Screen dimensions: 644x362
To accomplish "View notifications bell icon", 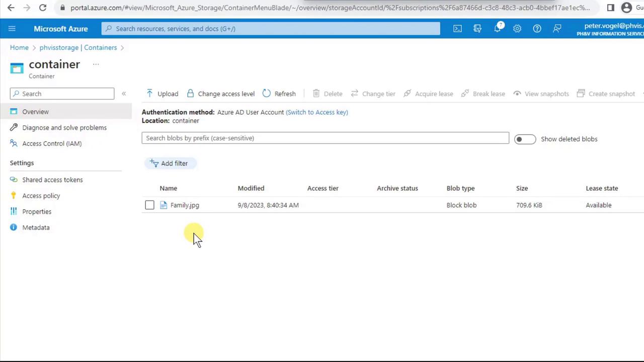I will [498, 28].
